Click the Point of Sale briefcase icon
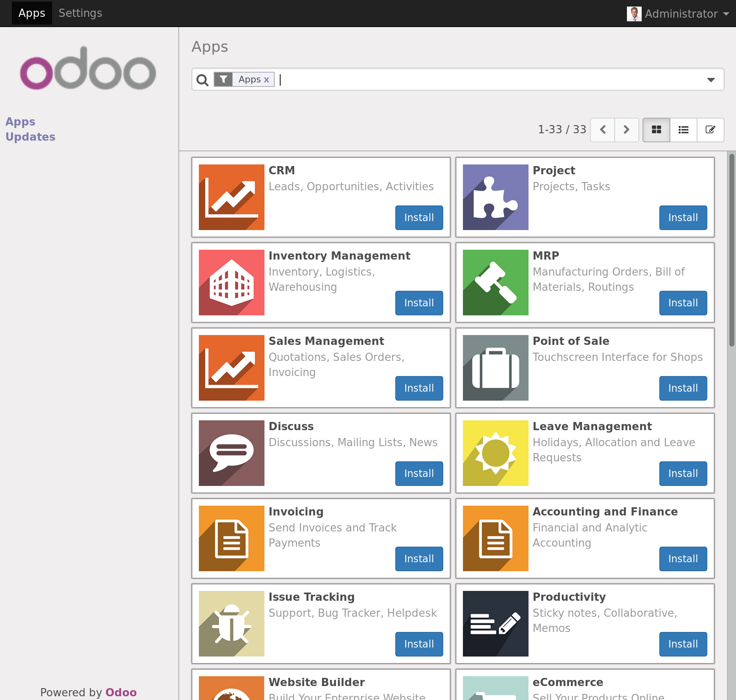Viewport: 736px width, 700px height. [x=495, y=368]
